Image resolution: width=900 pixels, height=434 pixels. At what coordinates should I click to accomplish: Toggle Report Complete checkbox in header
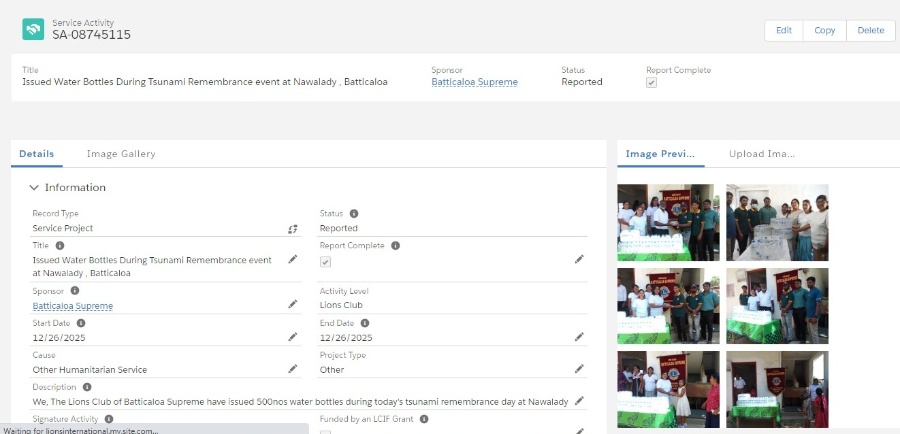[x=652, y=83]
